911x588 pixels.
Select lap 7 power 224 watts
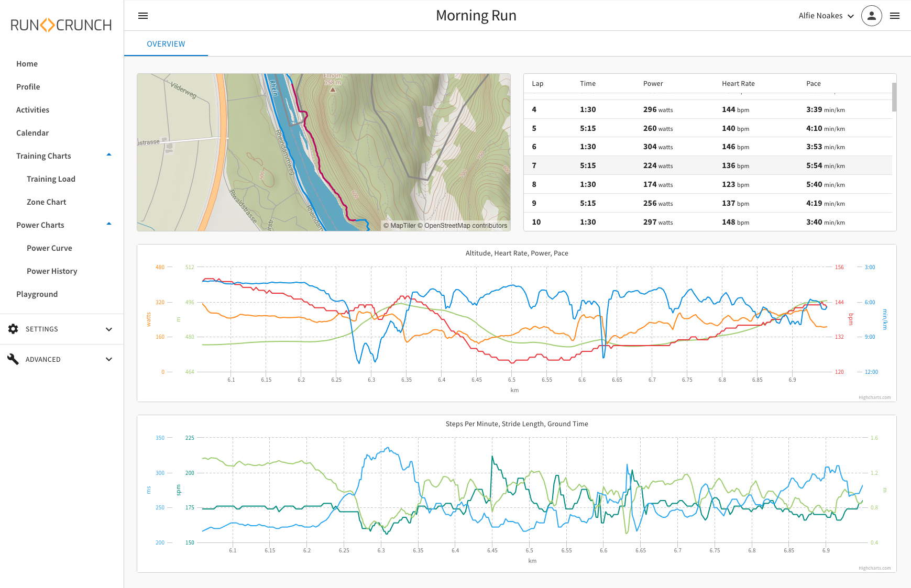658,165
